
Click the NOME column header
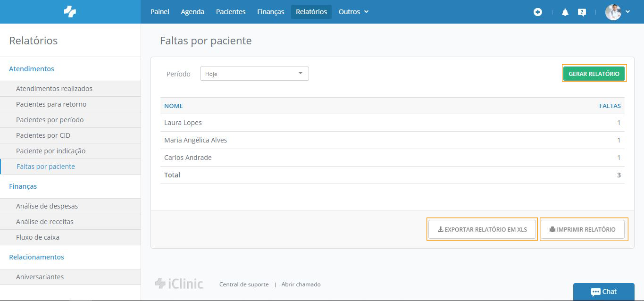(174, 106)
